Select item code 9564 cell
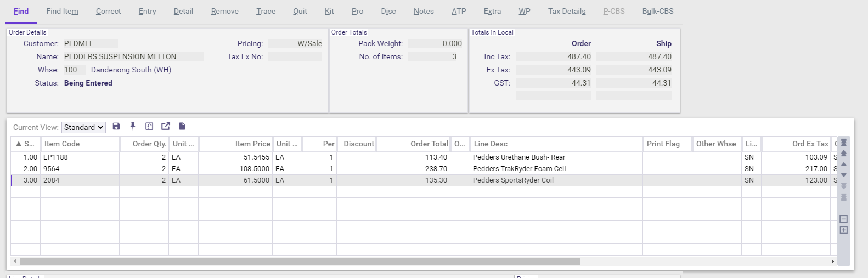 click(80, 168)
